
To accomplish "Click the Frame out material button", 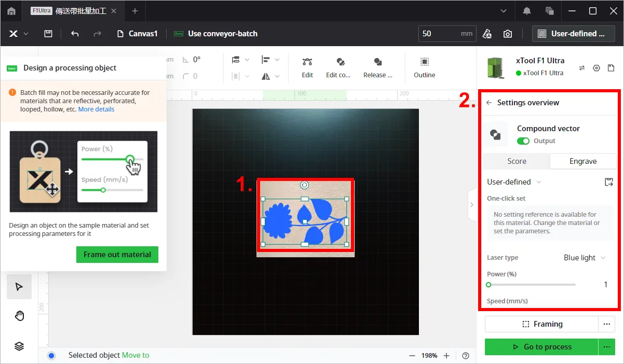I will (117, 255).
